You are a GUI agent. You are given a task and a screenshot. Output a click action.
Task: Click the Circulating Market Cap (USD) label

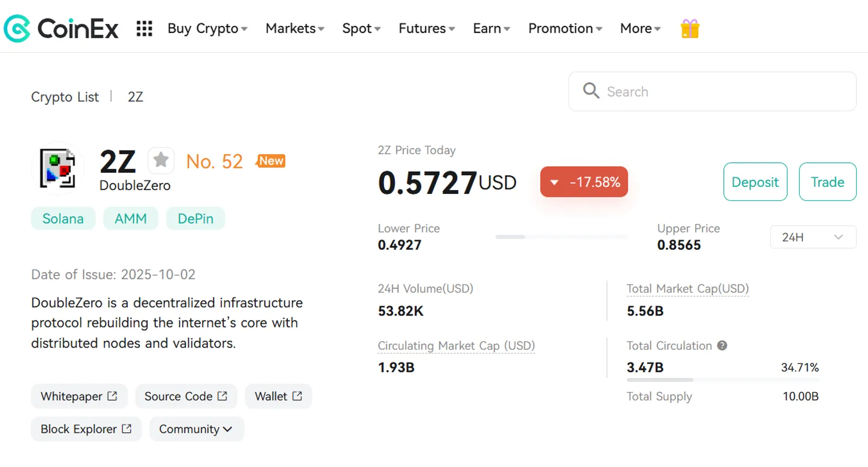pyautogui.click(x=456, y=346)
